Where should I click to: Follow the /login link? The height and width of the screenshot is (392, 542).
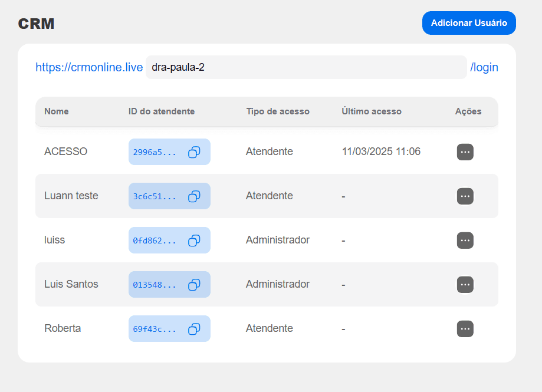pyautogui.click(x=484, y=67)
